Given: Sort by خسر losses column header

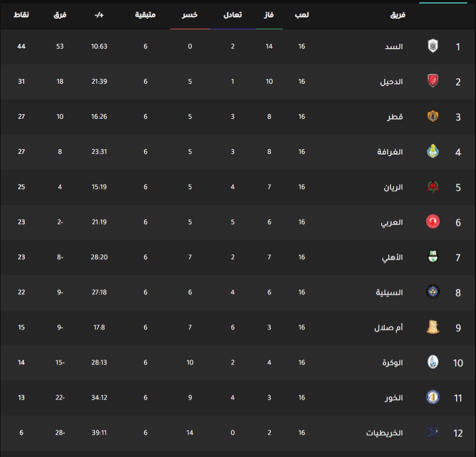Looking at the screenshot, I should coord(190,15).
